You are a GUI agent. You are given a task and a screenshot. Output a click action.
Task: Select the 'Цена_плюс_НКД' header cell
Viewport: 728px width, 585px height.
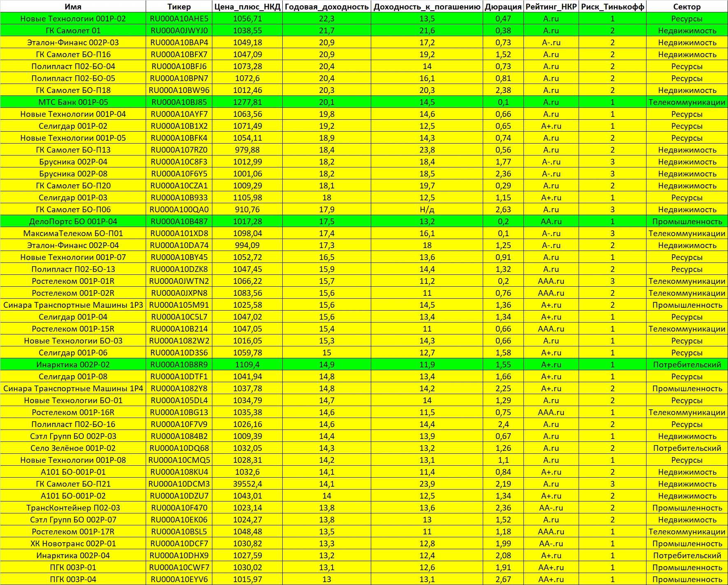pos(247,7)
